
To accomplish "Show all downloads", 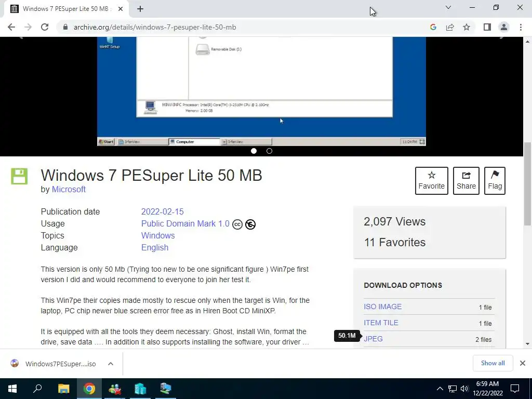I will pyautogui.click(x=493, y=363).
